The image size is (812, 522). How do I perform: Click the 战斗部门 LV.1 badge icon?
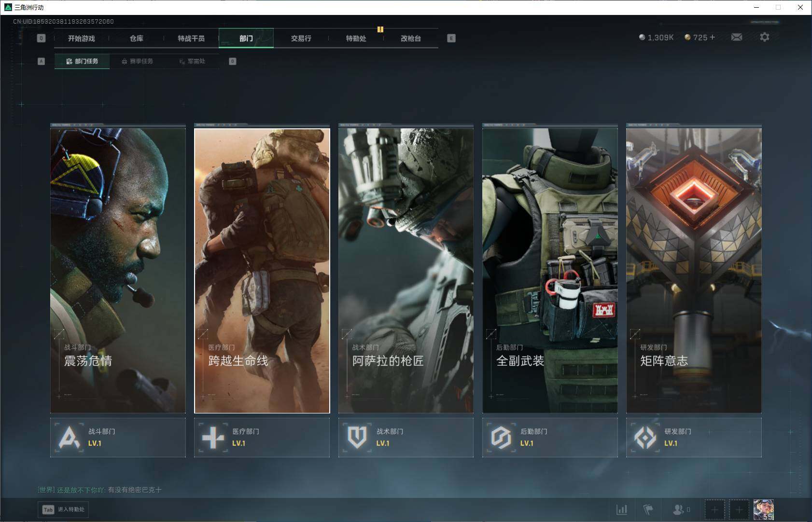coord(69,438)
